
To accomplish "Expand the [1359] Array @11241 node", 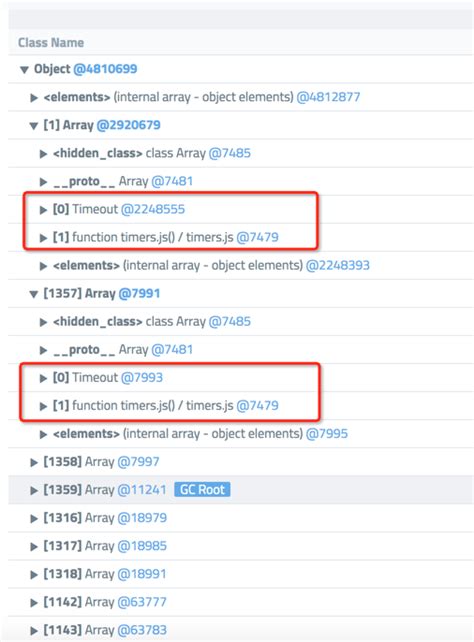I will click(34, 491).
